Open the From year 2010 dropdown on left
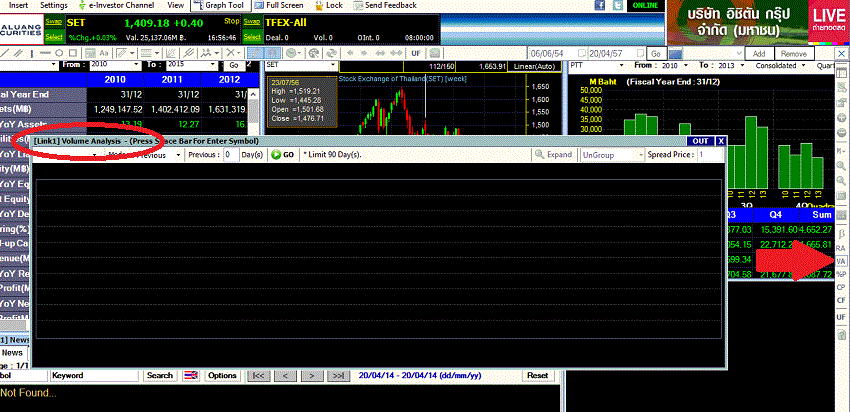The image size is (850, 412). pos(135,65)
